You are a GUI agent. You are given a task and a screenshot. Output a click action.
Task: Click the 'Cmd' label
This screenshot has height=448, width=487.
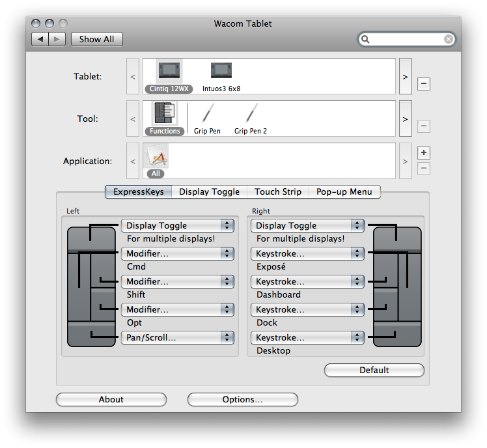click(136, 266)
